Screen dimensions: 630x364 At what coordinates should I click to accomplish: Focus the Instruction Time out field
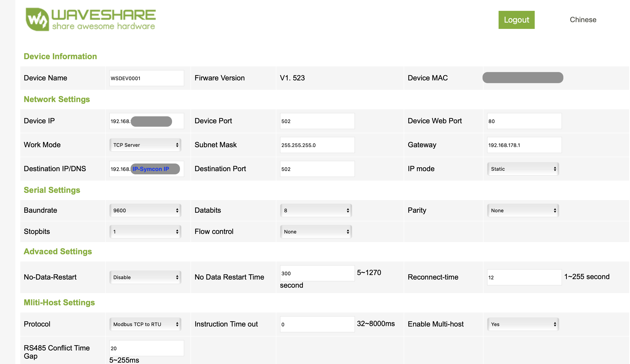click(317, 324)
